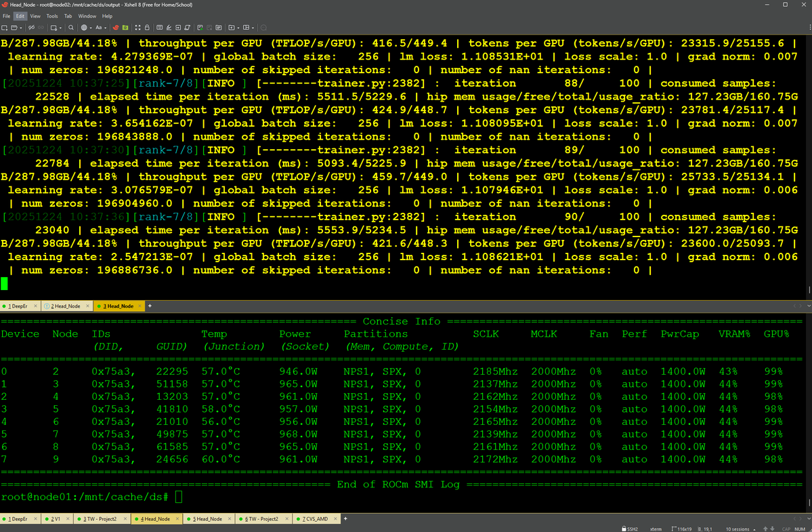Expand the Tab layout dropdown arrow
812x532 pixels.
253,28
